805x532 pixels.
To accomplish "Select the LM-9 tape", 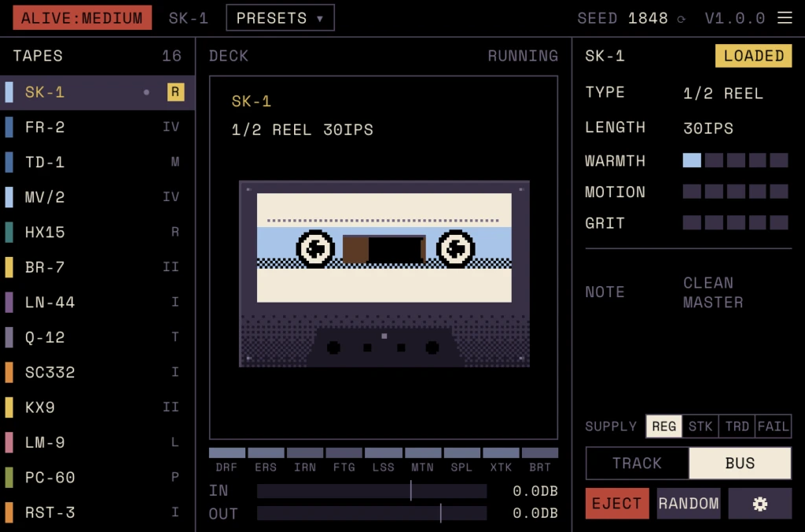I will click(97, 442).
